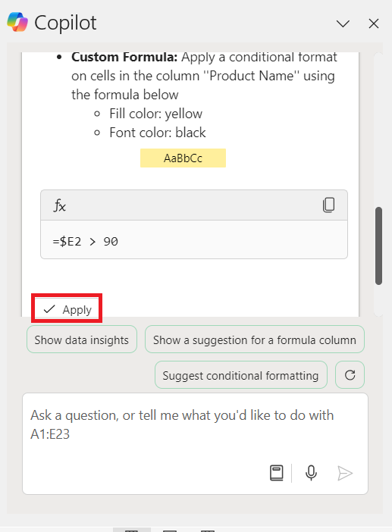Send the message with the arrow icon
This screenshot has height=532, width=392.
(x=345, y=473)
